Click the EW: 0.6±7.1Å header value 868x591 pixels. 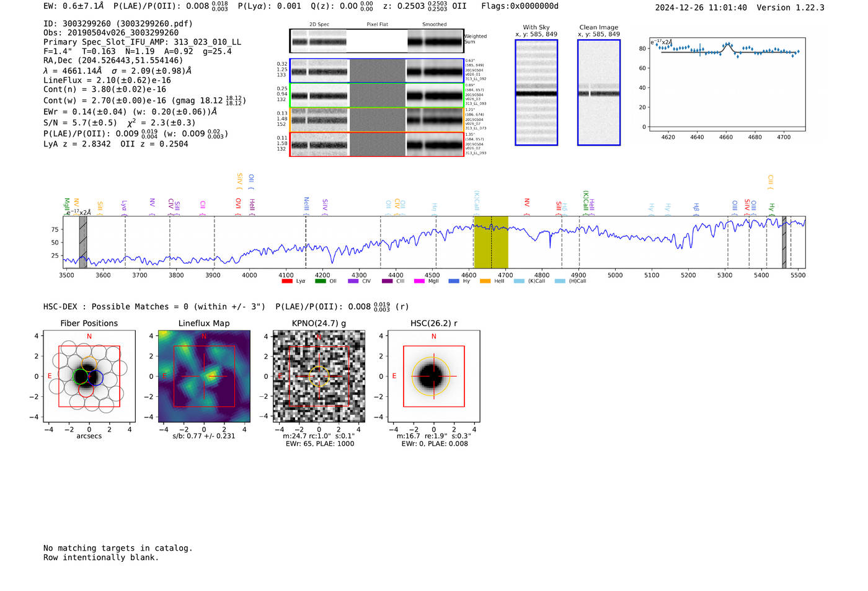point(73,6)
